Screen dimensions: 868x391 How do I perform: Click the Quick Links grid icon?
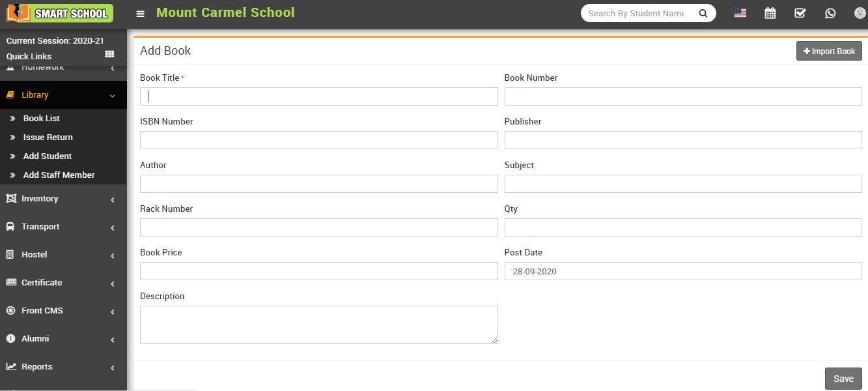109,54
